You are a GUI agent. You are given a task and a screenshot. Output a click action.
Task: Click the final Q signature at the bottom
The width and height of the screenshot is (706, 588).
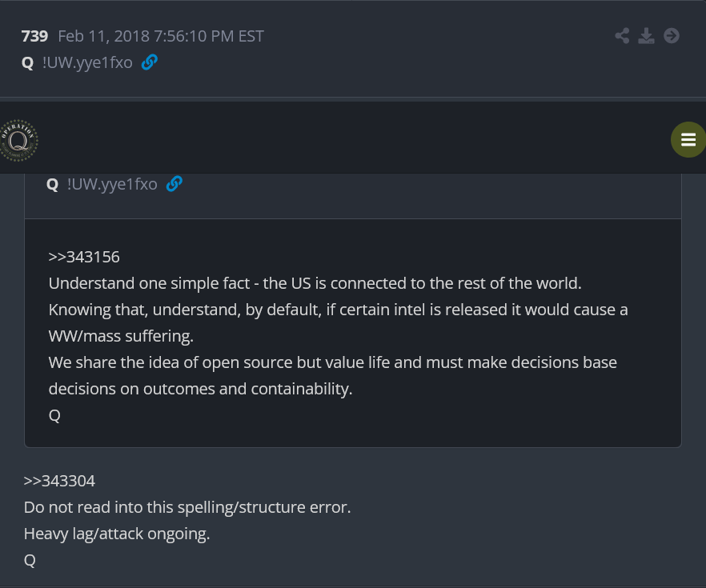click(x=30, y=560)
